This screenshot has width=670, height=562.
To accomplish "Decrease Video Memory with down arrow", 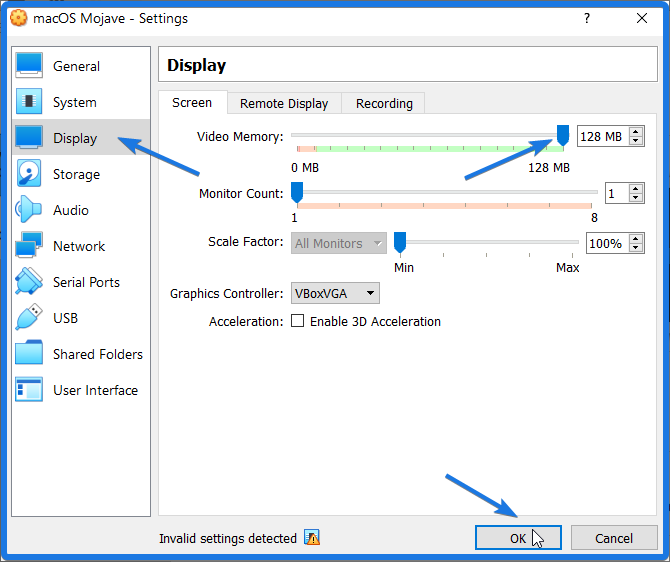I will 636,141.
